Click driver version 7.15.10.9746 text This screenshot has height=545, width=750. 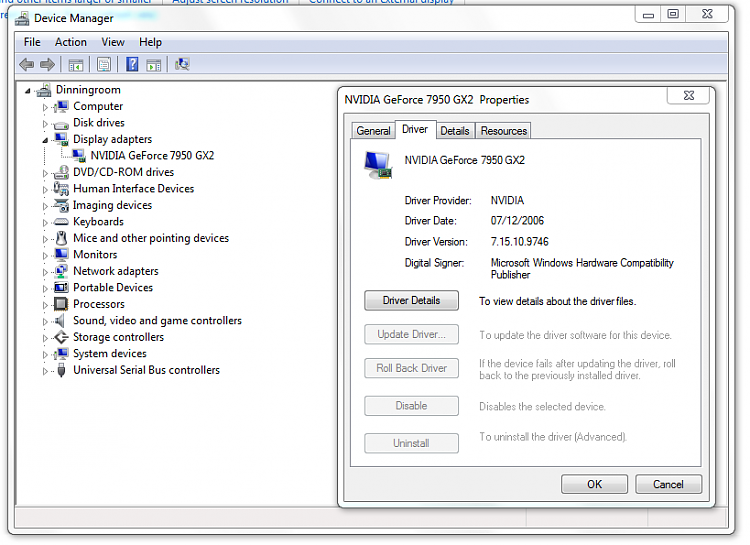519,242
